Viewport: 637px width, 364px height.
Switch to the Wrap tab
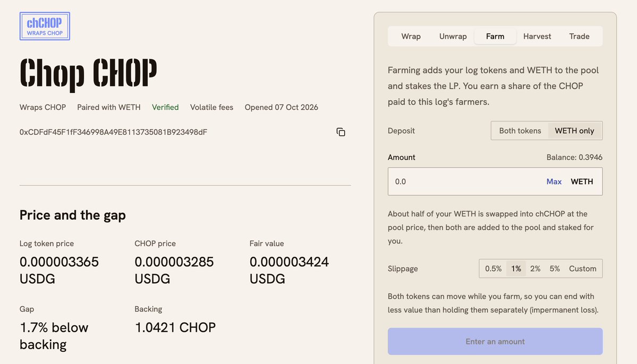tap(411, 36)
